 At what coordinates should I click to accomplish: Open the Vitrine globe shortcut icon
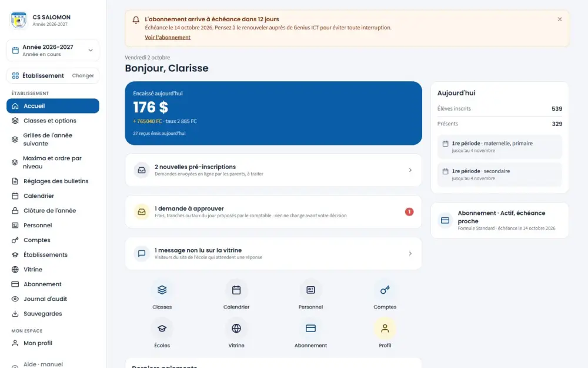(236, 328)
